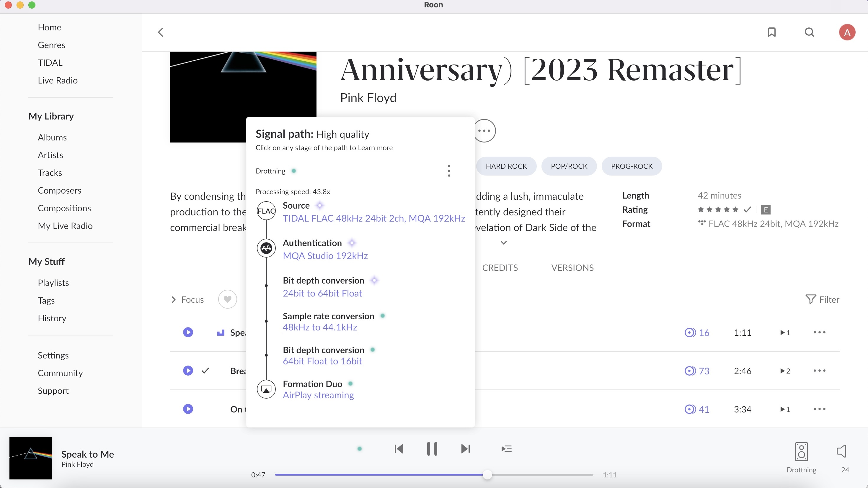The height and width of the screenshot is (488, 868).
Task: Click the bookmark icon in top bar
Action: [x=772, y=32]
